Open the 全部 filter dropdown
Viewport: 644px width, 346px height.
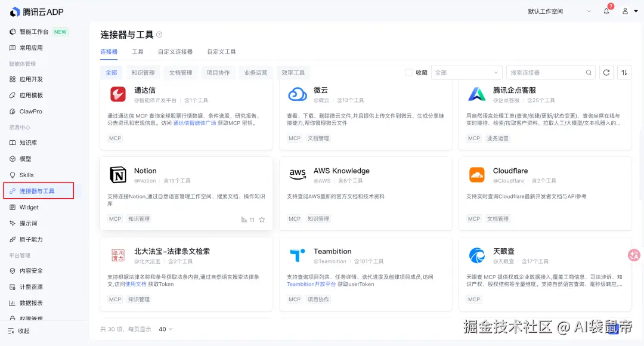pos(466,73)
